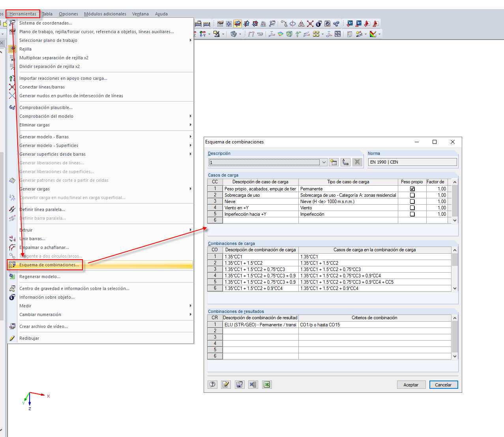Click the multicolor diagonal stripes toolbar icon
Viewport: 504px width, 437px height.
coord(373,34)
